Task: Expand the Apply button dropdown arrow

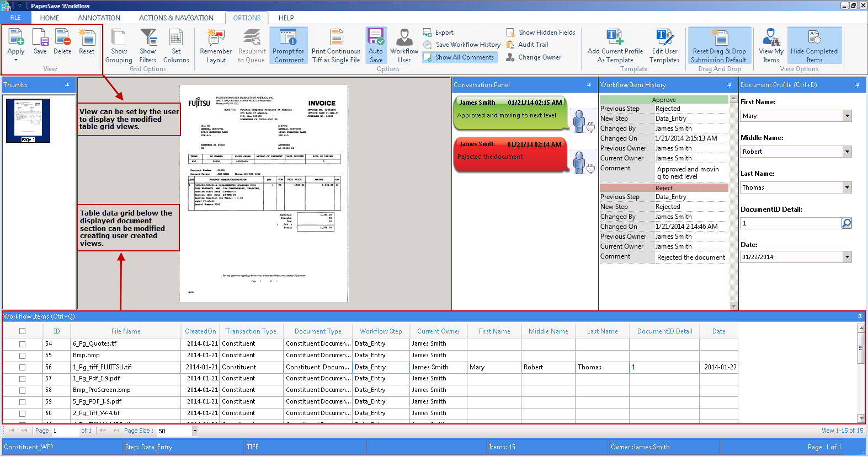Action: (x=16, y=60)
